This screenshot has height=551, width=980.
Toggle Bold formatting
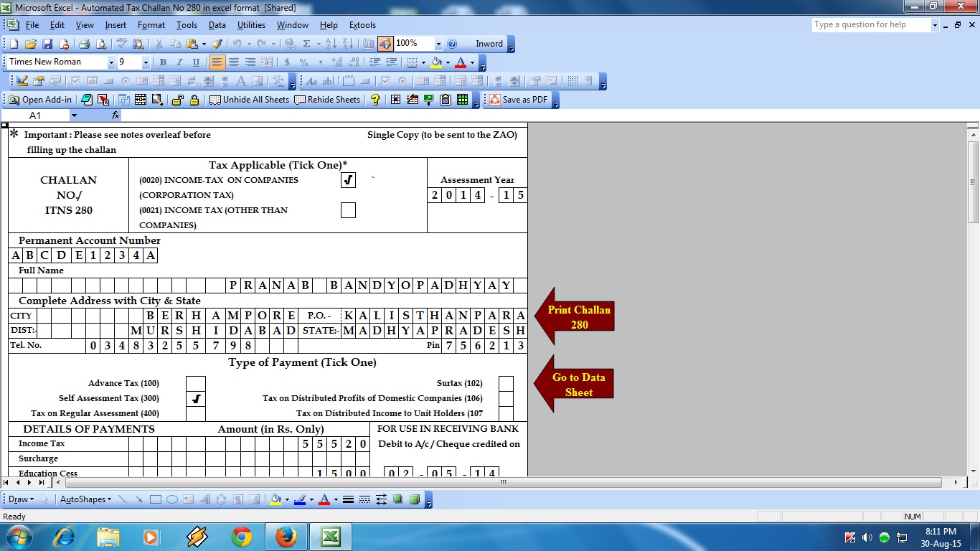click(163, 62)
